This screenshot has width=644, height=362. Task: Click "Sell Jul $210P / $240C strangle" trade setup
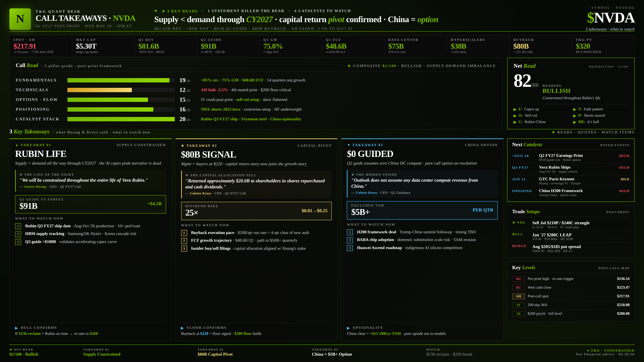pyautogui.click(x=561, y=223)
